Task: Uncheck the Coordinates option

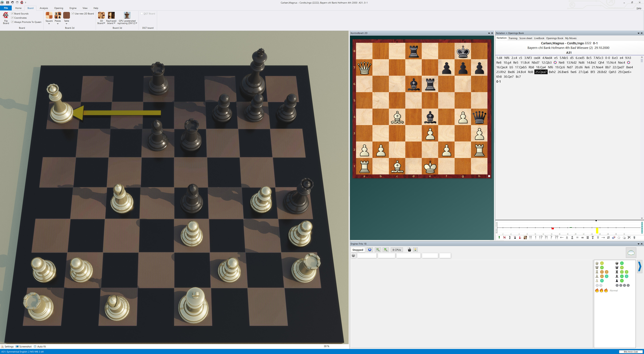Action: point(12,18)
